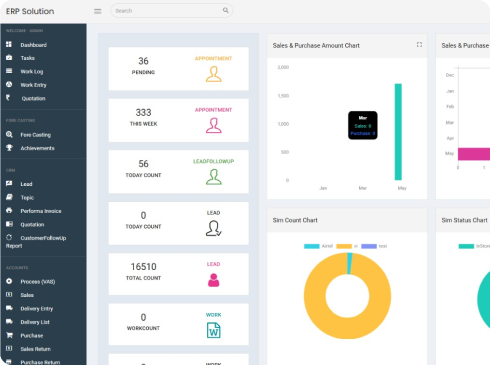Click the Lead flag icon in sidebar
Image resolution: width=490 pixels, height=365 pixels.
(x=9, y=184)
